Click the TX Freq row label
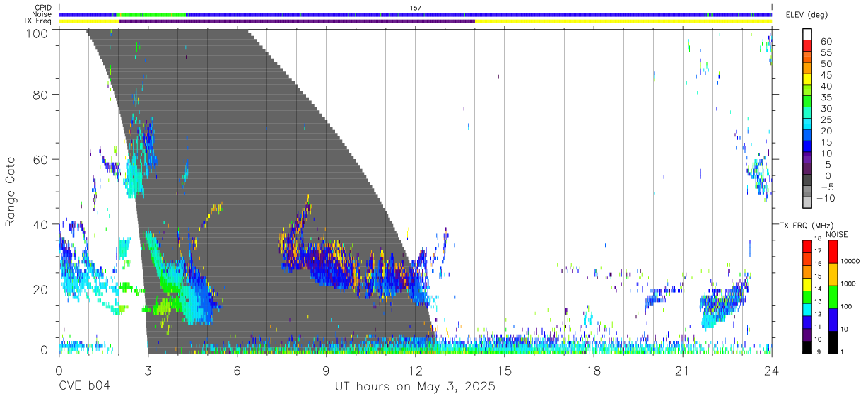 tap(38, 21)
